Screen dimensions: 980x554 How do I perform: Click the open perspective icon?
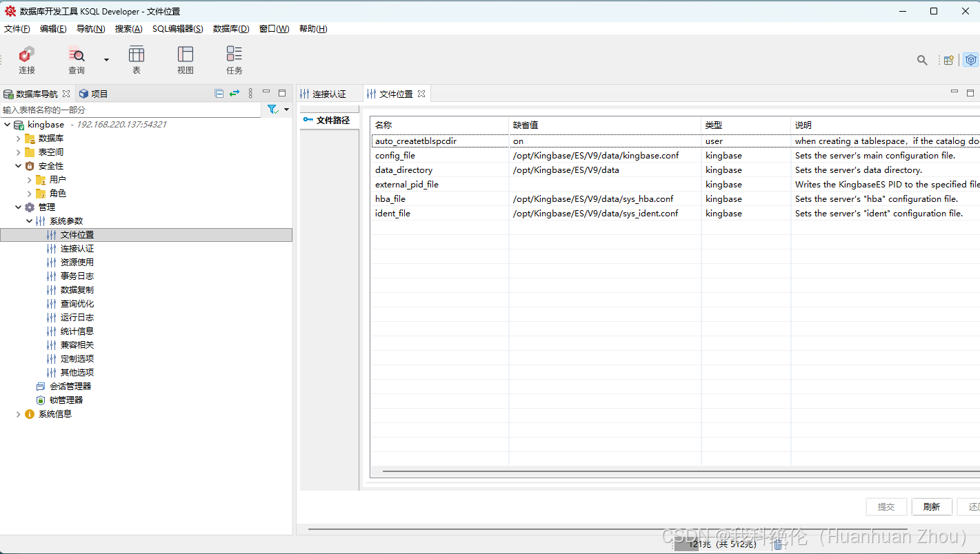(x=949, y=60)
